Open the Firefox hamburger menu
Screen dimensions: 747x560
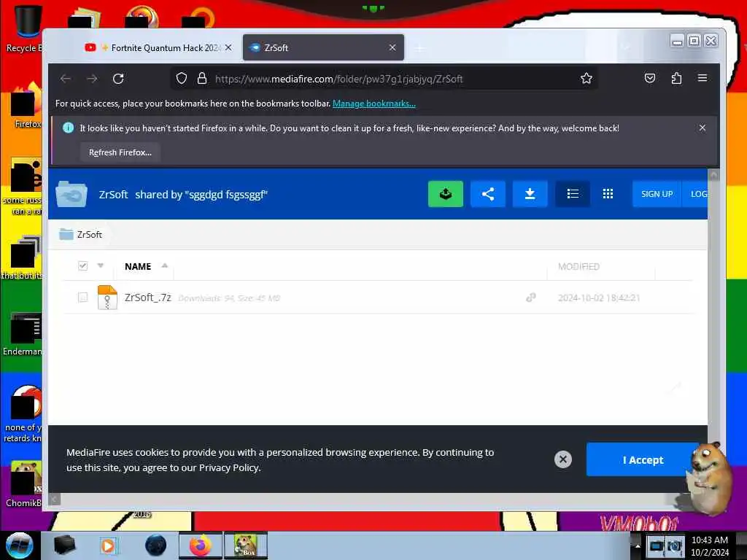pos(703,78)
